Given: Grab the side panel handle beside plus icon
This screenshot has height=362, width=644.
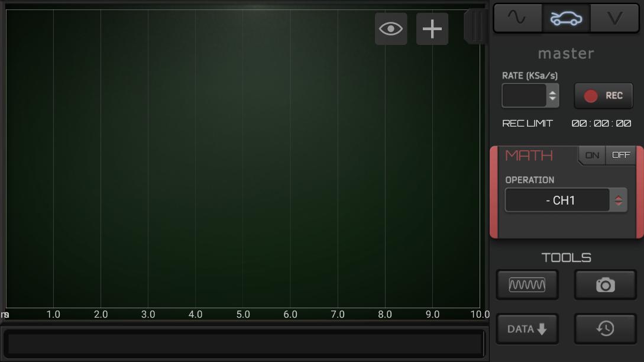Looking at the screenshot, I should pos(475,26).
